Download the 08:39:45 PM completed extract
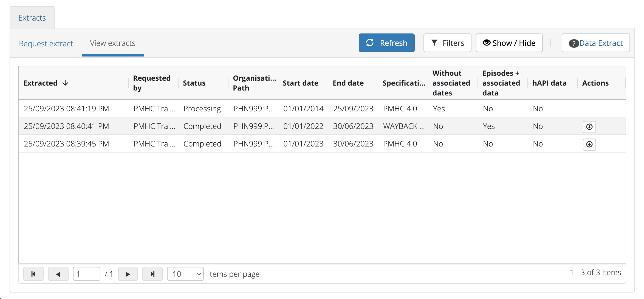Screen dimensions: 644x299 coord(589,144)
